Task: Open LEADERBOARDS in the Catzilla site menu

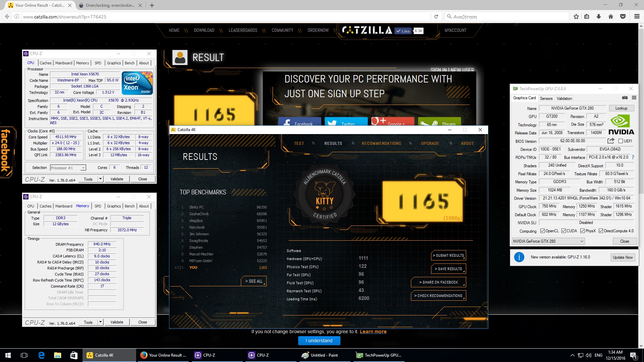Action: [243, 31]
